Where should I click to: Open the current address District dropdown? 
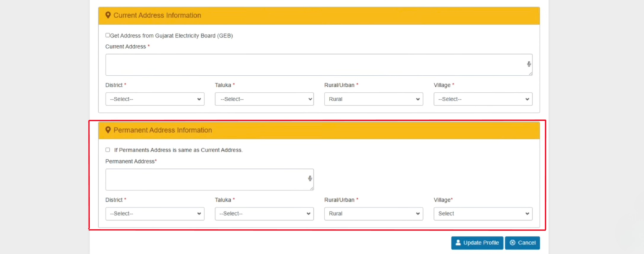tap(155, 99)
